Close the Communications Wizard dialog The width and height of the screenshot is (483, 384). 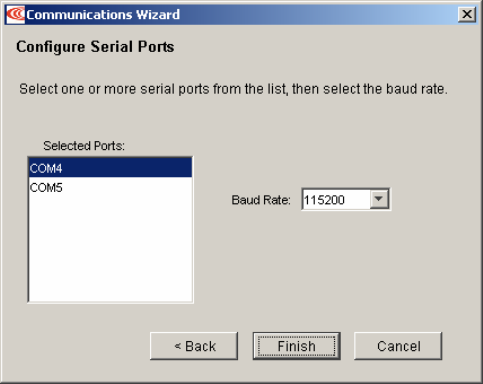pos(467,14)
